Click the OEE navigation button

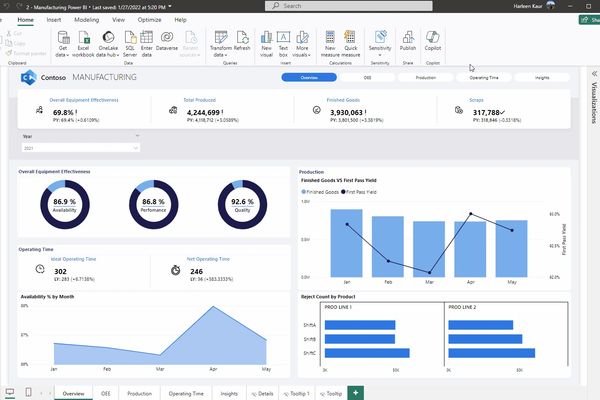click(x=367, y=76)
